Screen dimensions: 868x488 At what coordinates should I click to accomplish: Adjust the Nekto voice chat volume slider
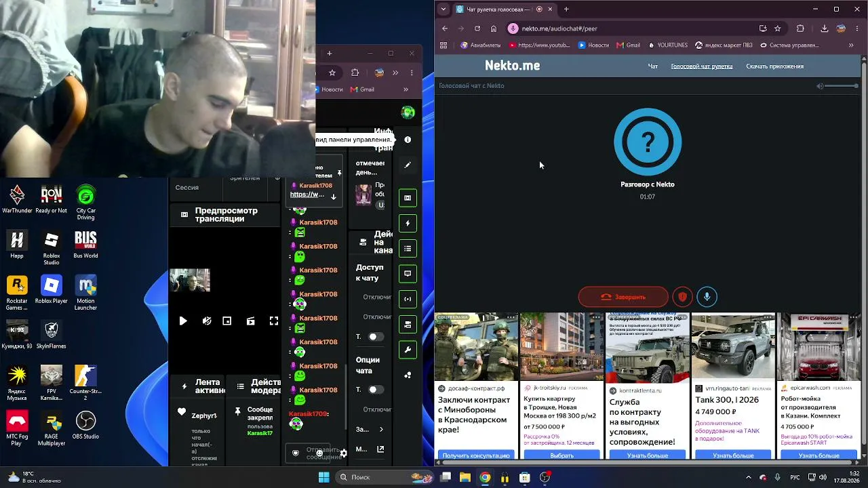tap(842, 86)
